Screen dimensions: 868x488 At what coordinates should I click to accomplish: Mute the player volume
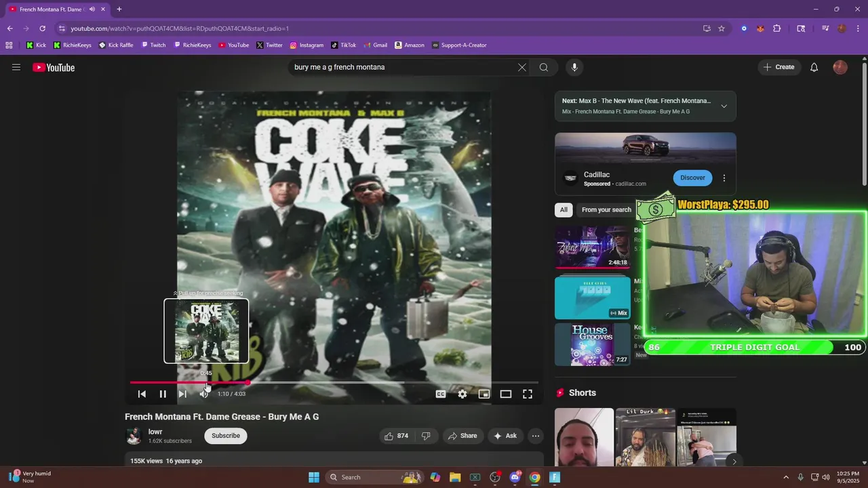coord(203,394)
